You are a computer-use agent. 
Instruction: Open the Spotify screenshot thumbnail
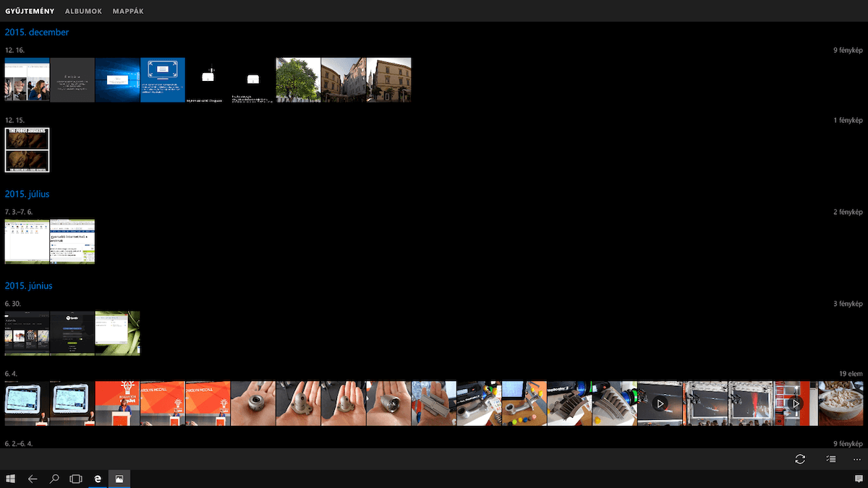tap(72, 333)
